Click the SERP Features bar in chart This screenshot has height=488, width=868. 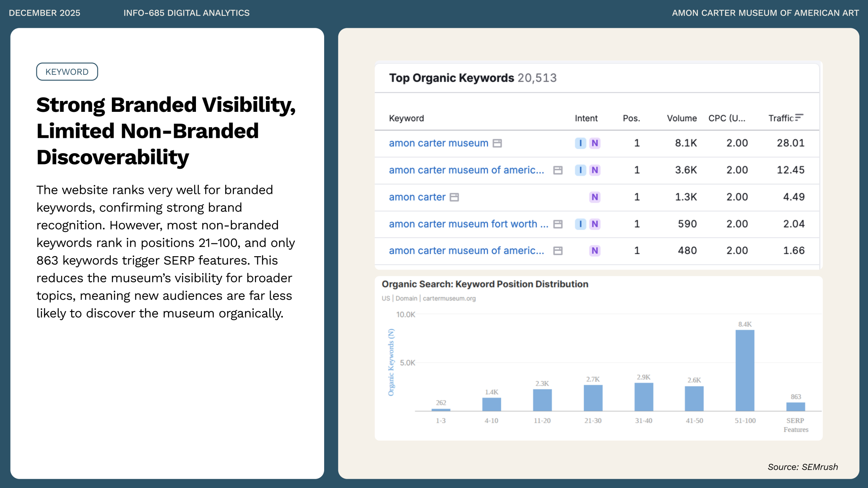tap(795, 406)
